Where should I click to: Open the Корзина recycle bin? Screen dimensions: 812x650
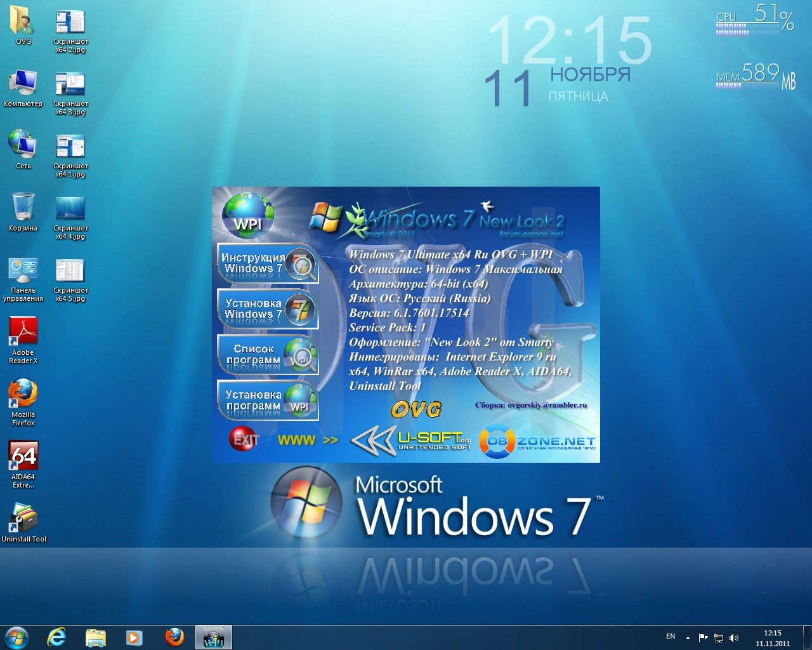tap(23, 212)
